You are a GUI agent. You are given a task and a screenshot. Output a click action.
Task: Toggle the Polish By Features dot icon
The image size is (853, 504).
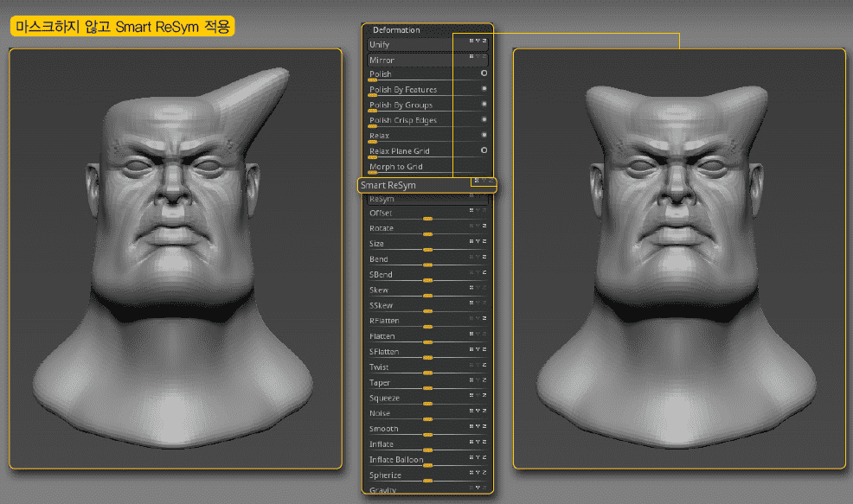484,88
